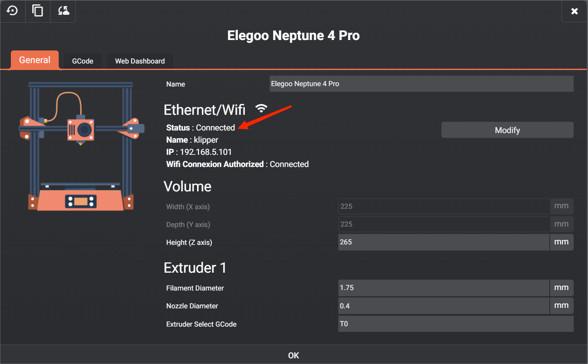
Task: Click the Filament Diameter input field
Action: pos(444,288)
